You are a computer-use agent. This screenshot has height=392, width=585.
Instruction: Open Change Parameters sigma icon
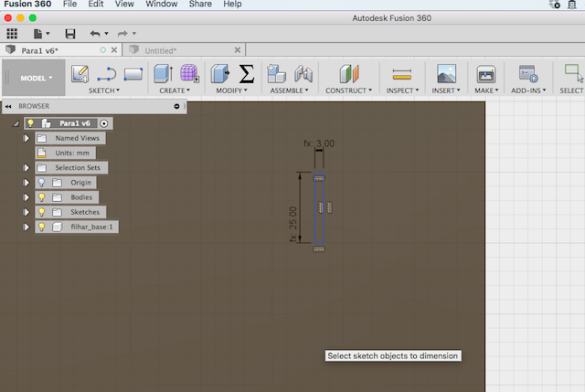tap(247, 73)
